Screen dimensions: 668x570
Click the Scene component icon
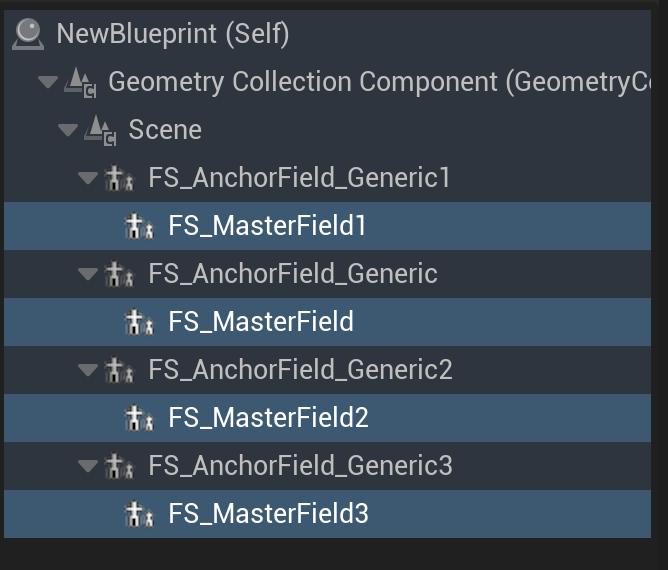tap(100, 130)
